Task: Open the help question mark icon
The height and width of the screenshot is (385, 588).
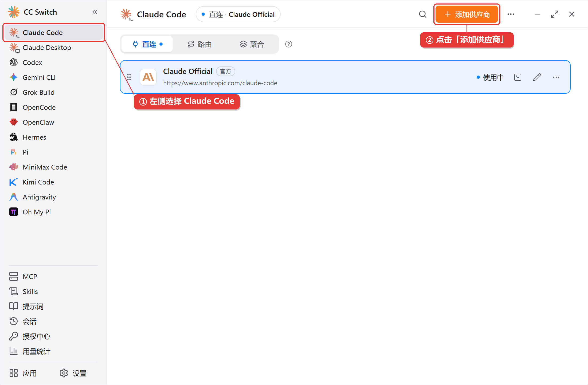Action: [x=288, y=44]
